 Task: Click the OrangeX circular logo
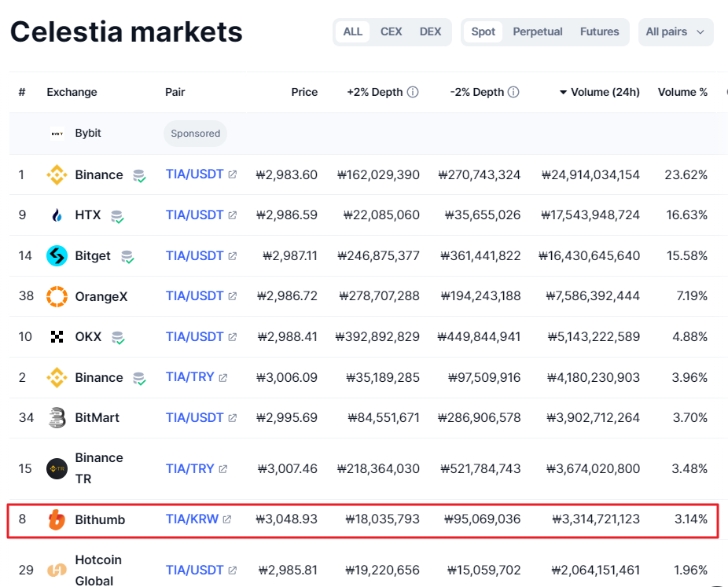[x=57, y=296]
